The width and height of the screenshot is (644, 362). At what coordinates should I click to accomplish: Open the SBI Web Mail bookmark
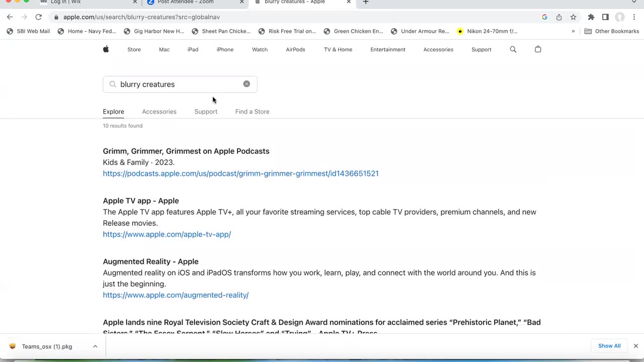coord(28,31)
